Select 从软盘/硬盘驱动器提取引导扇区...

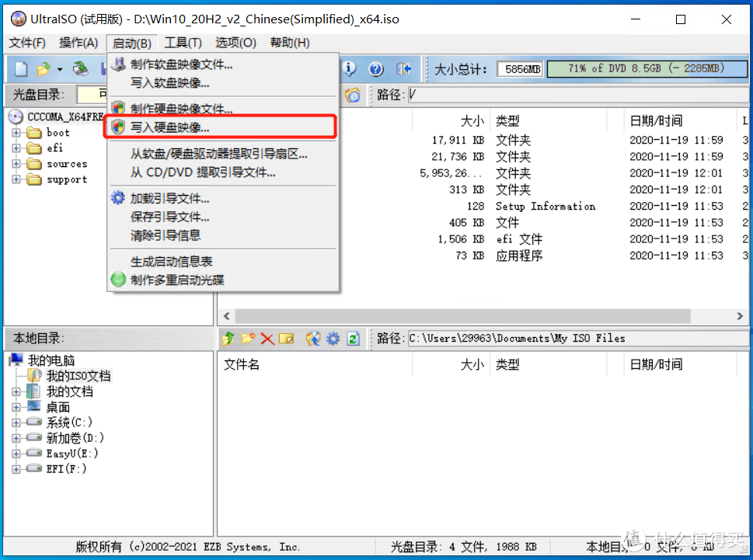tap(223, 154)
